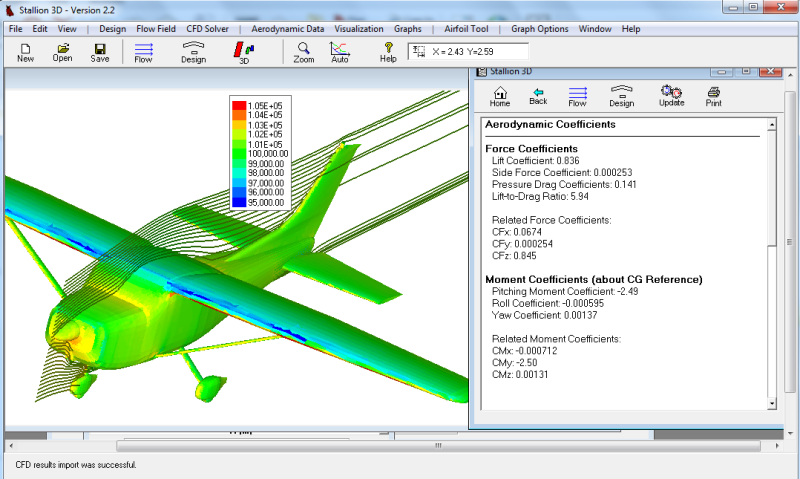Click the coordinate readout icon
This screenshot has height=479, width=800.
[419, 51]
